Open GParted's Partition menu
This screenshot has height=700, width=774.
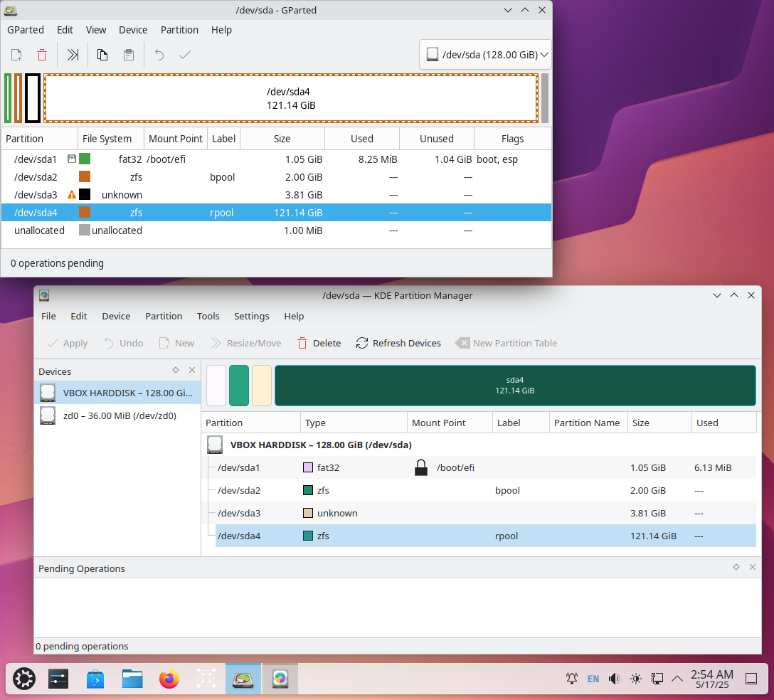tap(179, 30)
